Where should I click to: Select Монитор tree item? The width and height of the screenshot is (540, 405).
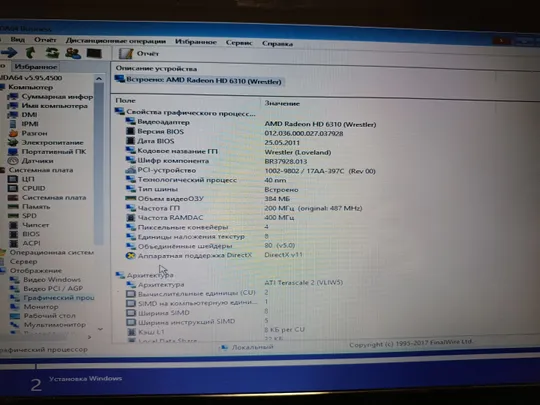coord(34,307)
